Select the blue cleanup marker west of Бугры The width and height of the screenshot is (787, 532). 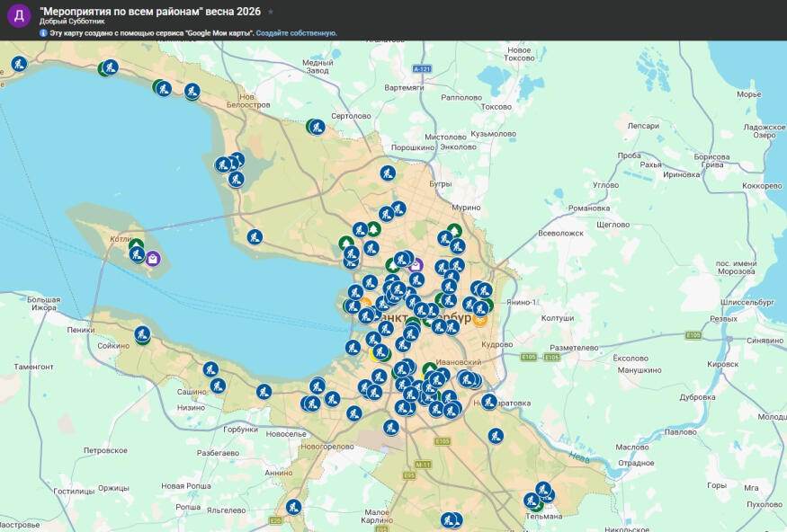click(x=388, y=173)
